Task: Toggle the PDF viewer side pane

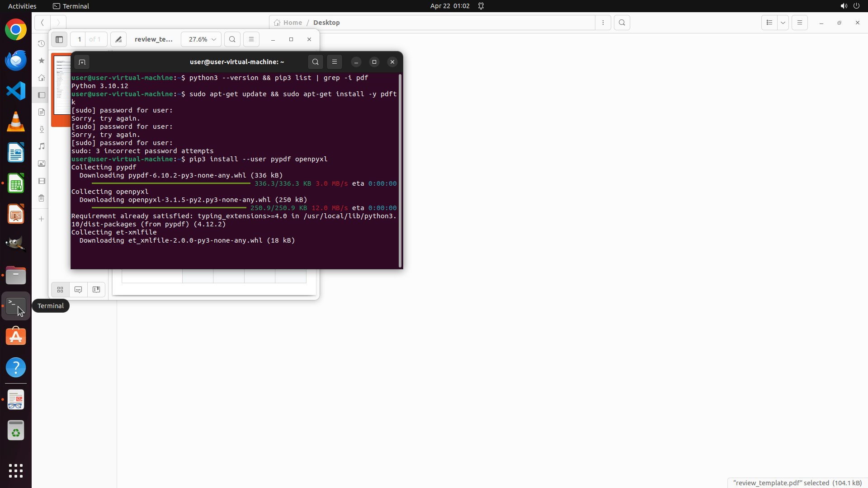Action: point(59,39)
